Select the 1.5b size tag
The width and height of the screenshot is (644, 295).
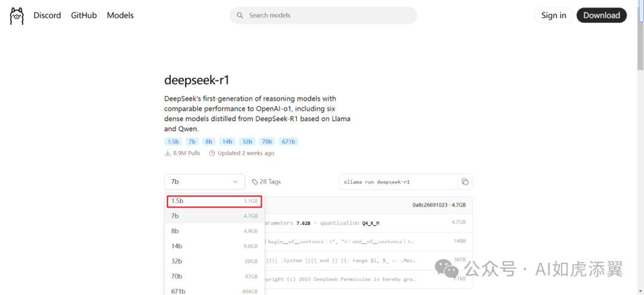[x=173, y=142]
